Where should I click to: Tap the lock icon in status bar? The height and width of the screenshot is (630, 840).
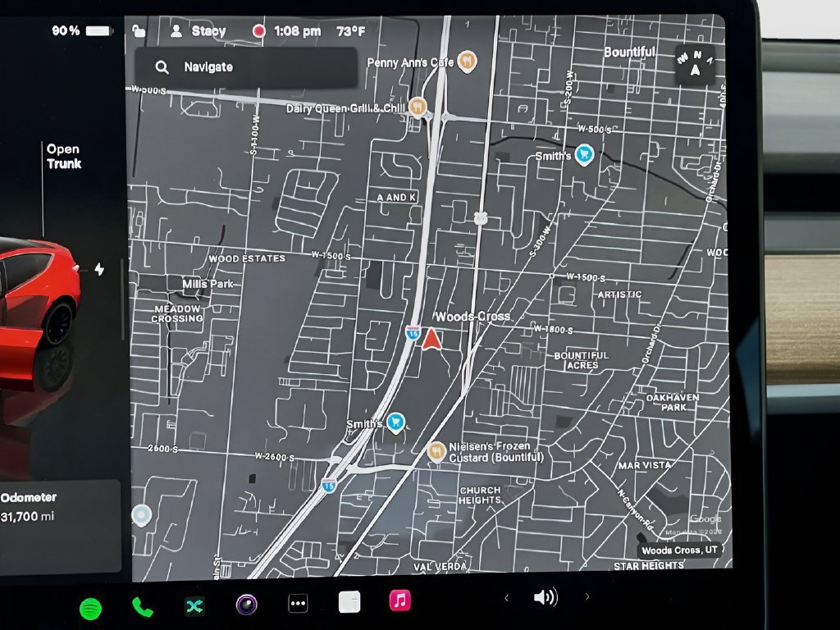pyautogui.click(x=139, y=30)
